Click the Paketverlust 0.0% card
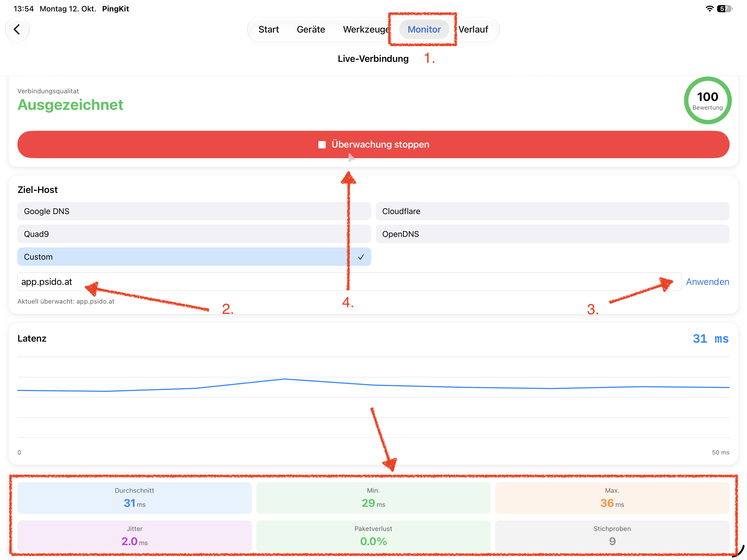This screenshot has height=560, width=747. [x=373, y=536]
